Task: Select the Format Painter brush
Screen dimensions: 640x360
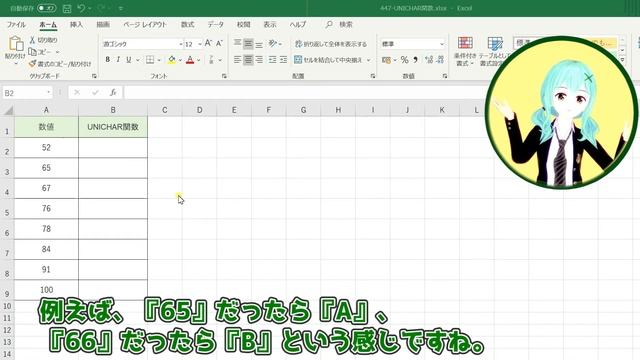Action: [32, 64]
